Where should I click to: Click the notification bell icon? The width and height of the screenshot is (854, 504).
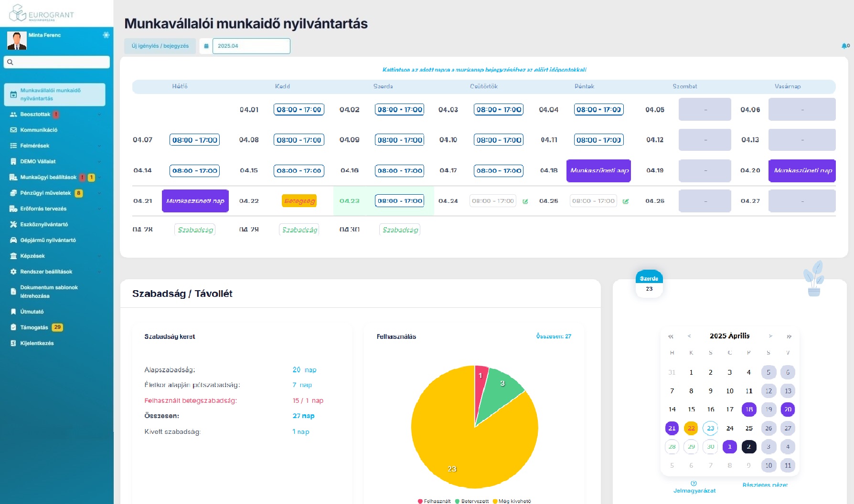[844, 46]
